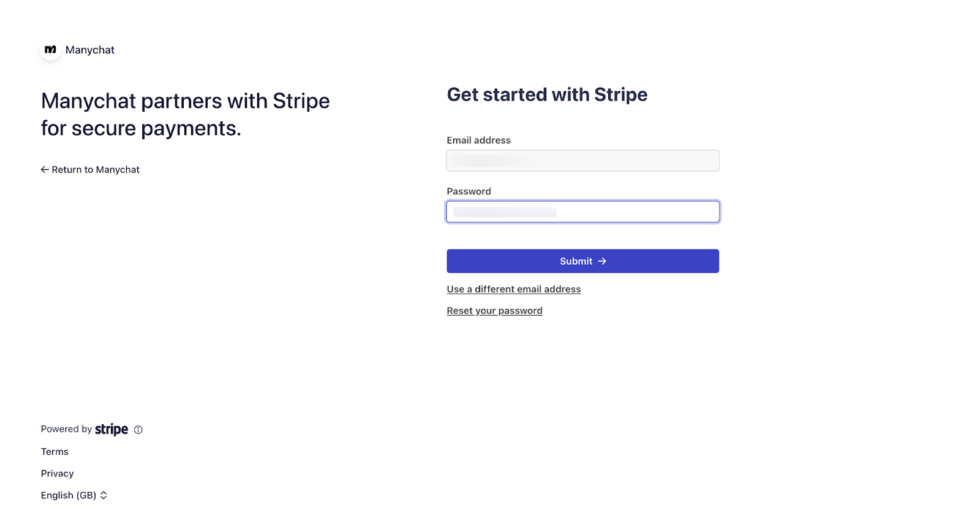
Task: Click the Manychat brand name text
Action: pyautogui.click(x=90, y=50)
